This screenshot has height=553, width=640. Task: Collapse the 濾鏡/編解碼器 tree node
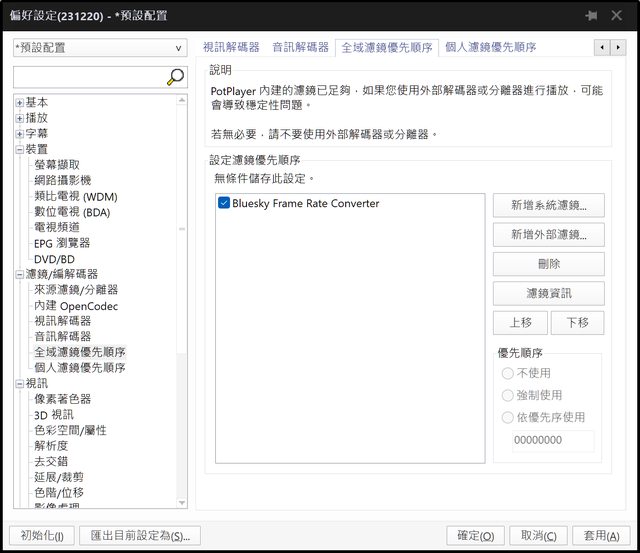point(19,274)
